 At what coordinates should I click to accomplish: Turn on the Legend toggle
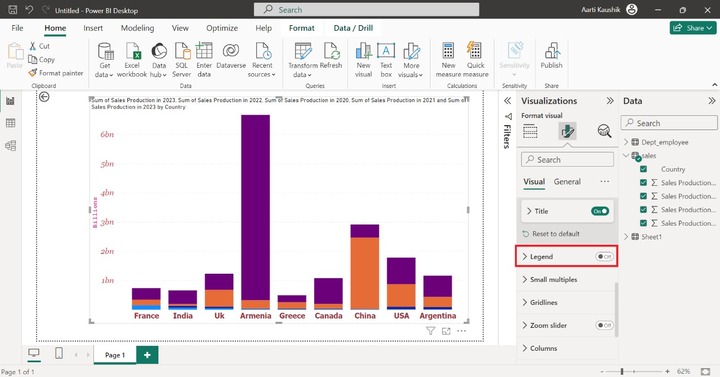604,257
